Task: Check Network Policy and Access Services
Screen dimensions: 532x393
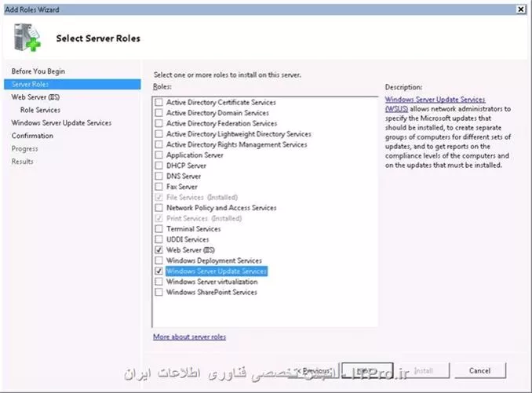Action: pos(159,208)
